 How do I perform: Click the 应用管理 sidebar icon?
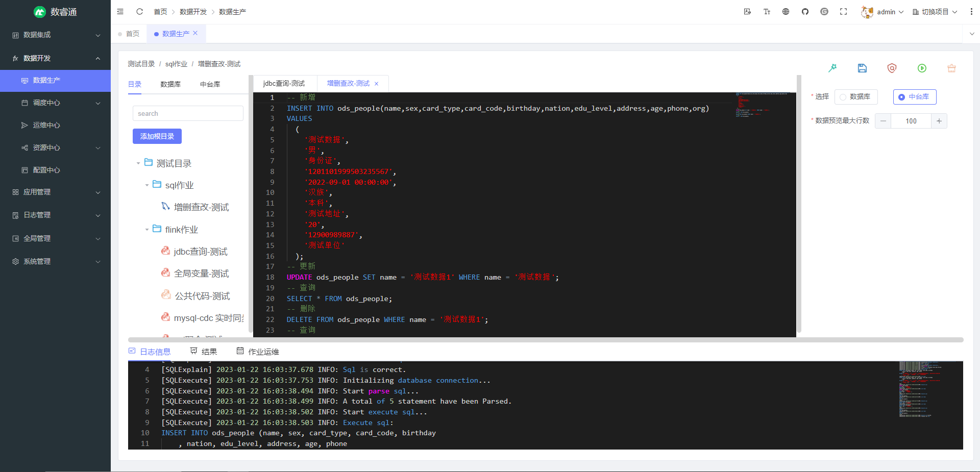[15, 192]
